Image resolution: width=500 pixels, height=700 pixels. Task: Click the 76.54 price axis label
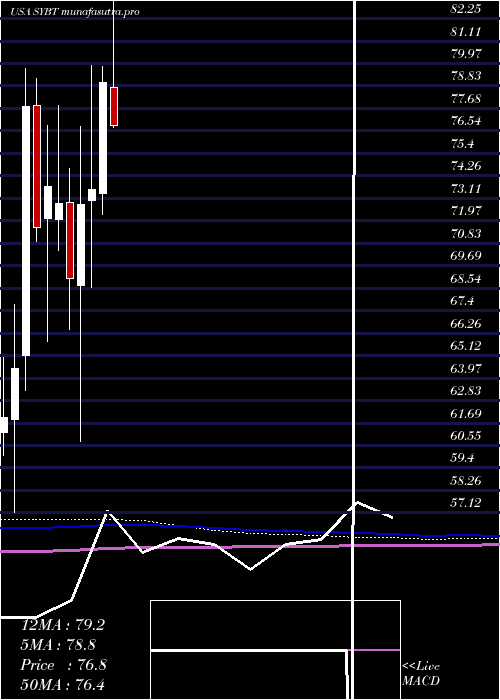click(x=466, y=121)
